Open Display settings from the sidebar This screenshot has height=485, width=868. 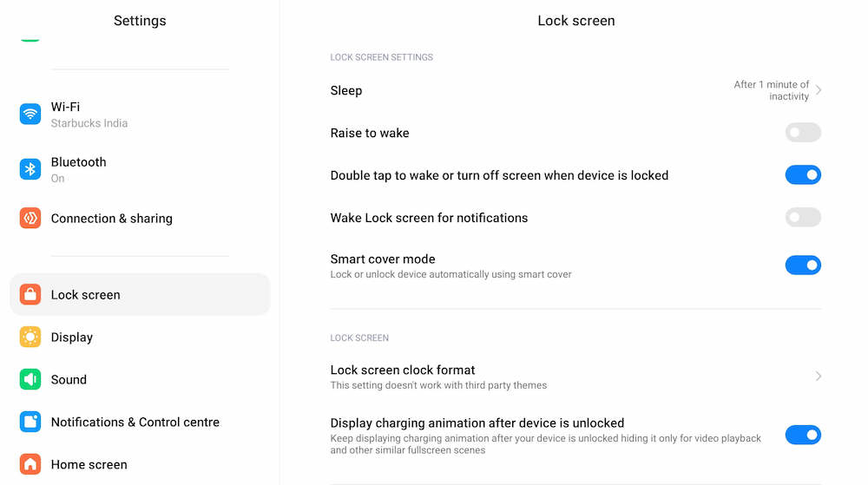[x=71, y=337]
